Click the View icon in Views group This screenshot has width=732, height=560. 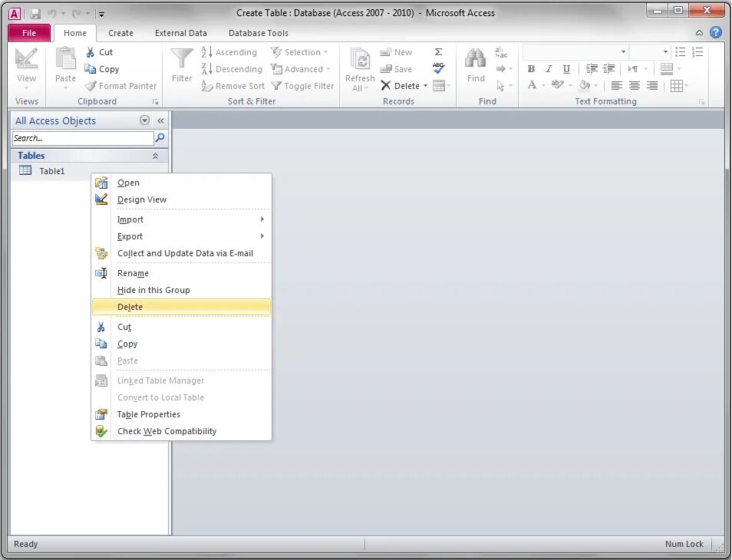click(x=26, y=59)
